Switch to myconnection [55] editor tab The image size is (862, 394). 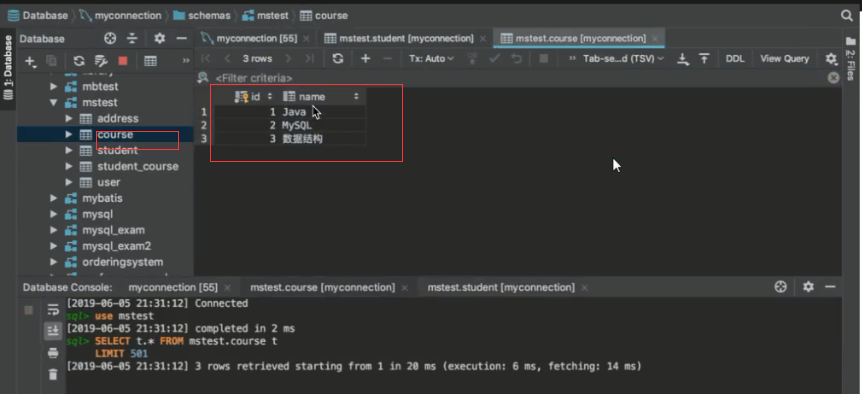[256, 38]
